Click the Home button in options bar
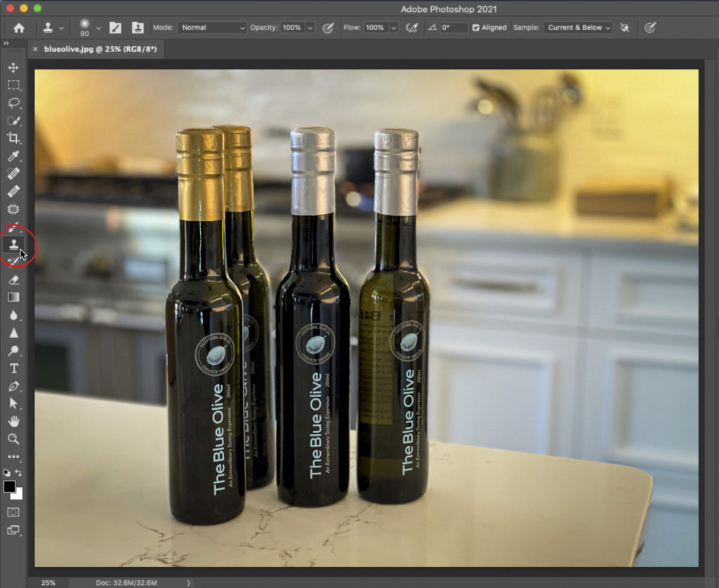The height and width of the screenshot is (588, 719). pyautogui.click(x=19, y=28)
